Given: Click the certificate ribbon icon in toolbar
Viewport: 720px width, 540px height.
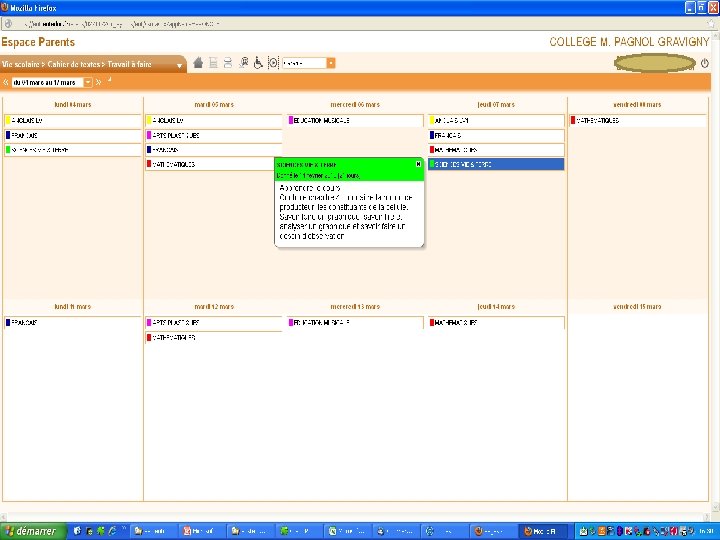Looking at the screenshot, I should point(243,63).
